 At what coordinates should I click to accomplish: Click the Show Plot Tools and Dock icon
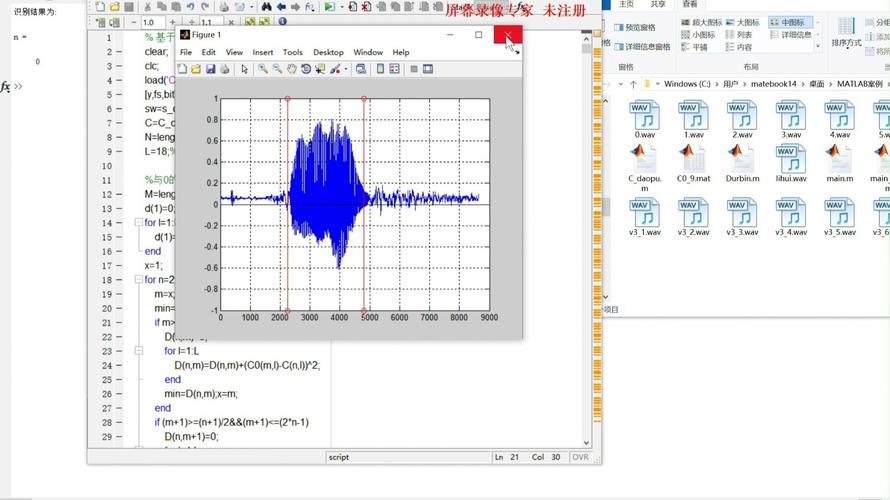pos(428,69)
